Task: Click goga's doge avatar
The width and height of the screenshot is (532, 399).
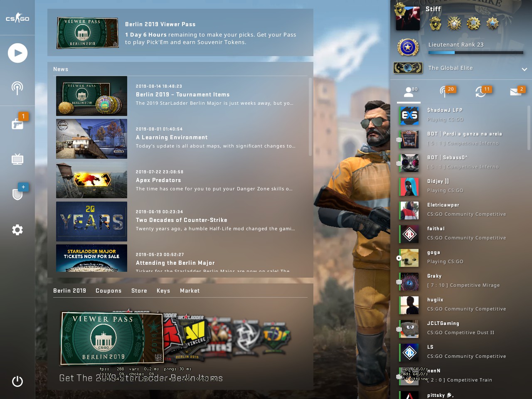Action: tap(409, 258)
